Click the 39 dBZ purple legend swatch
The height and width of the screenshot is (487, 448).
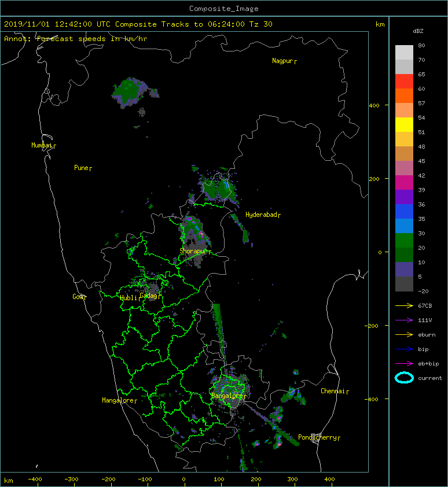[x=404, y=197]
